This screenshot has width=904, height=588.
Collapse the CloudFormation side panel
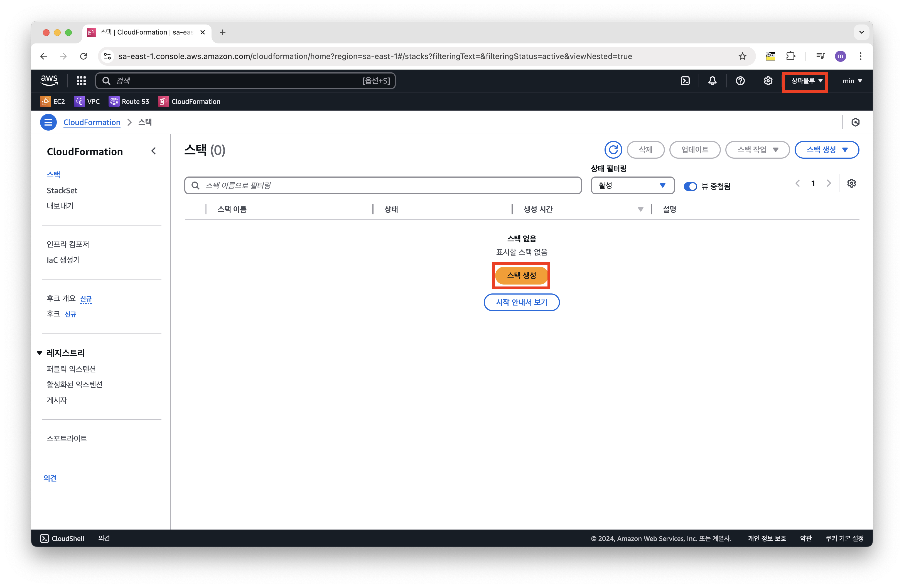pos(153,151)
